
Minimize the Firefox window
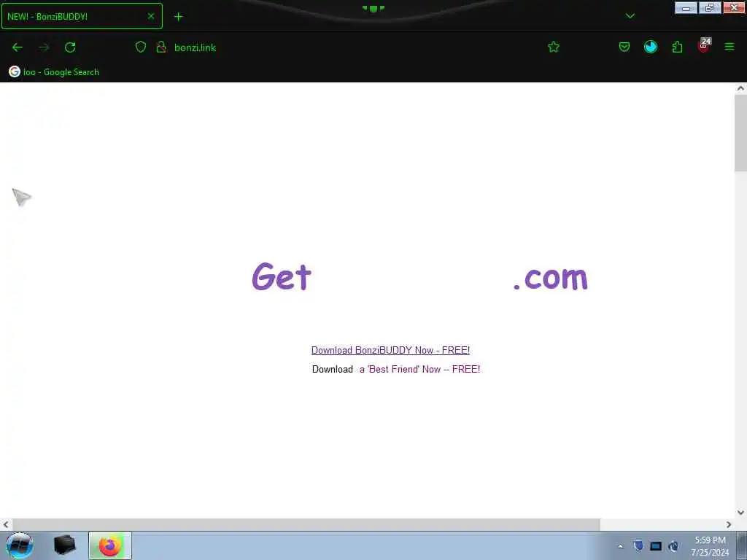click(686, 8)
